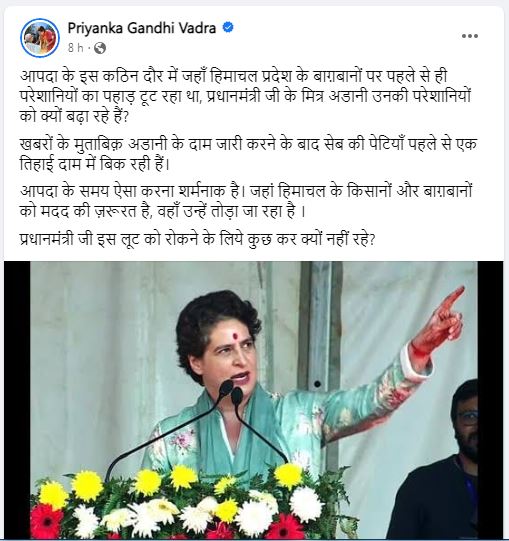Image resolution: width=509 pixels, height=541 pixels.
Task: Click the globe public audience icon
Action: pos(99,48)
